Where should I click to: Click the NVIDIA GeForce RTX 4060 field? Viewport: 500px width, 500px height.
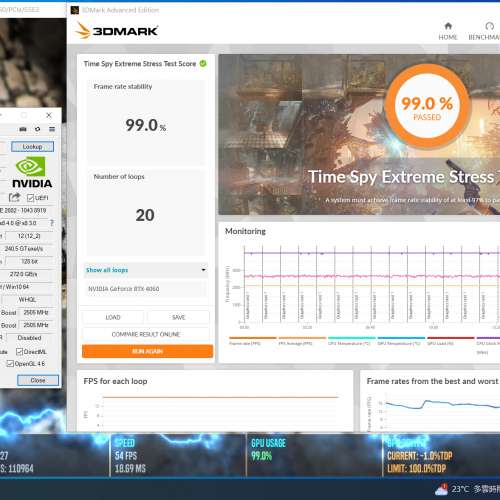(x=146, y=289)
